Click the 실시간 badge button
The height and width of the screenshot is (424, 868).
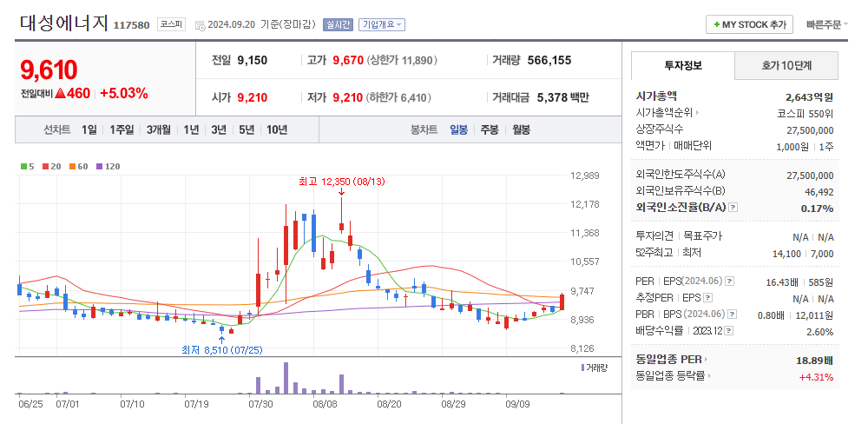pos(338,24)
